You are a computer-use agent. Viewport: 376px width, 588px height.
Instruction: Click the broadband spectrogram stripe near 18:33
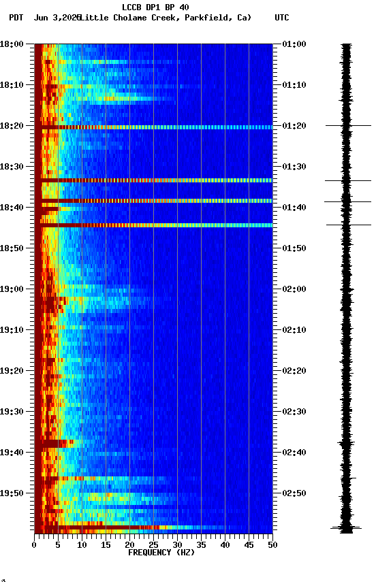click(153, 181)
